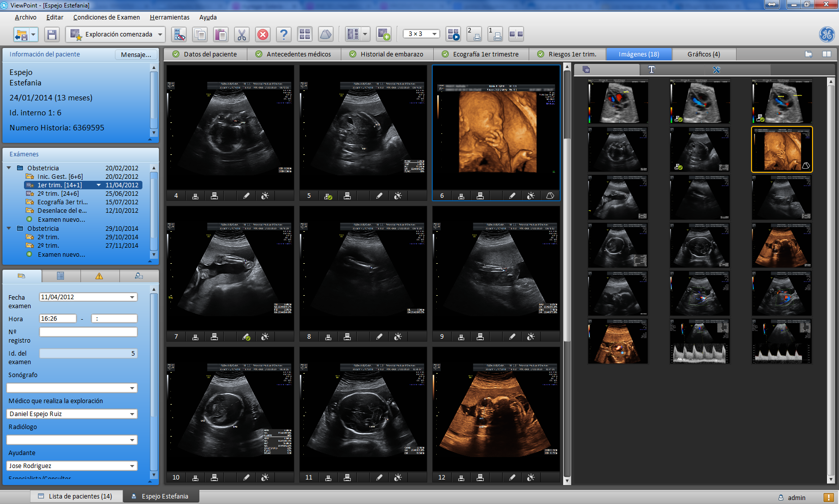839x504 pixels.
Task: Click the red circle delete icon
Action: pyautogui.click(x=263, y=34)
